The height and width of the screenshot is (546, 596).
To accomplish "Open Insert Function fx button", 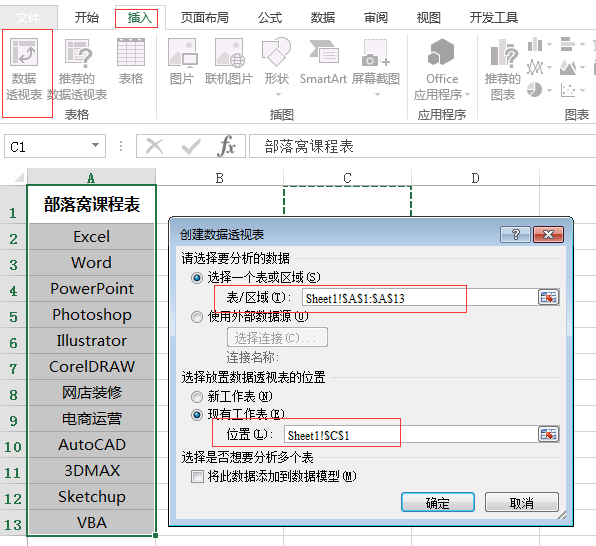I will (227, 146).
